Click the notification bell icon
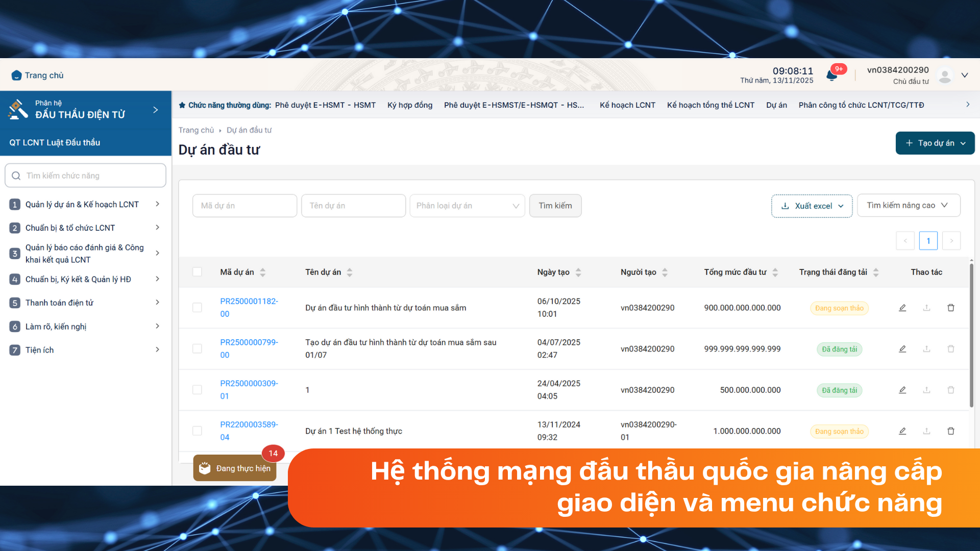Viewport: 980px width, 551px height. pos(831,76)
